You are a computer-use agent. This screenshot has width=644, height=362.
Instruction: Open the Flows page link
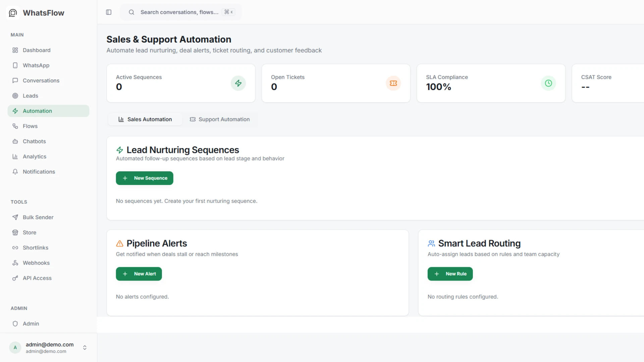click(48, 126)
